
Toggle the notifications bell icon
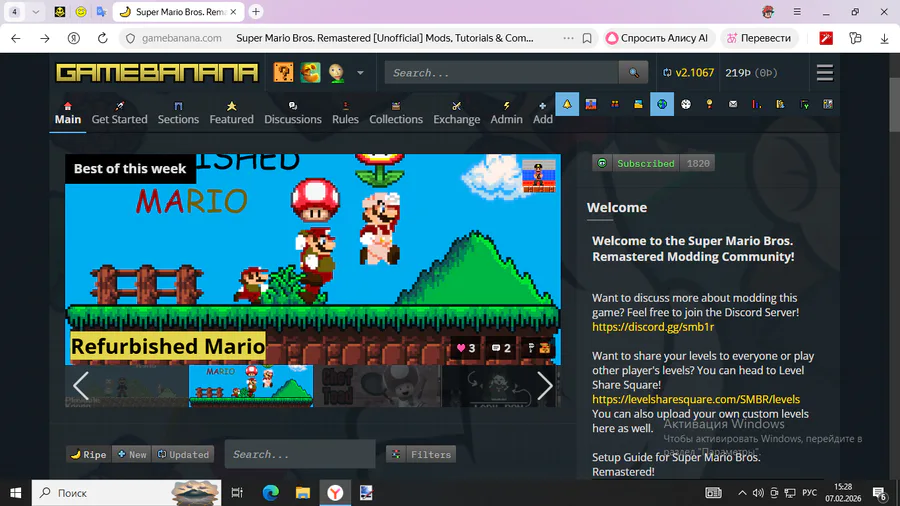point(567,104)
